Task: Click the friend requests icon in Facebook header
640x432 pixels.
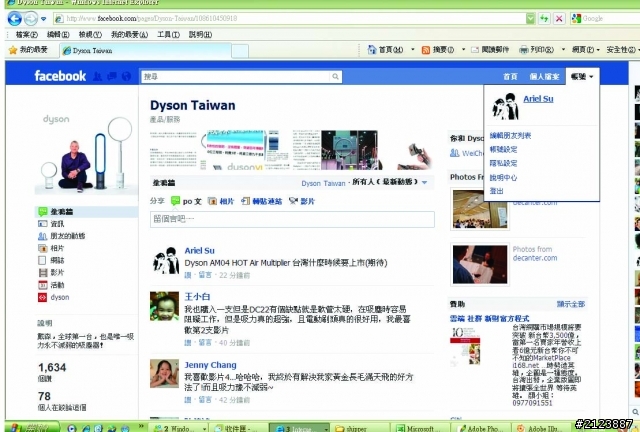Action: coord(97,76)
